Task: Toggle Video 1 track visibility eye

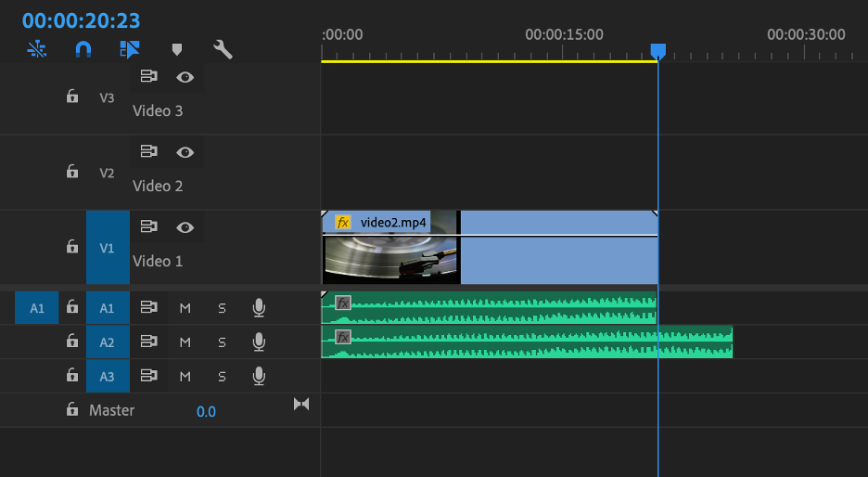Action: pyautogui.click(x=185, y=226)
